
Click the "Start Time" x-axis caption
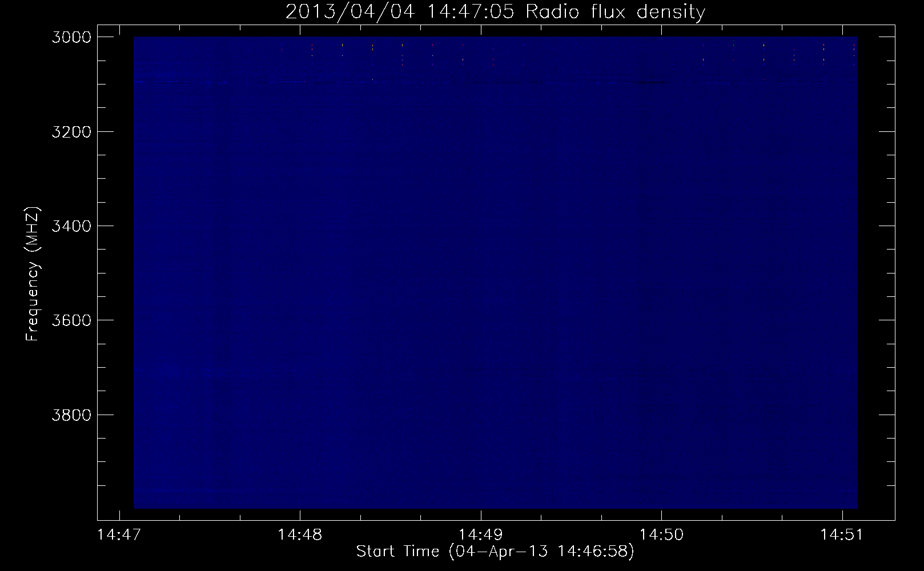click(397, 551)
